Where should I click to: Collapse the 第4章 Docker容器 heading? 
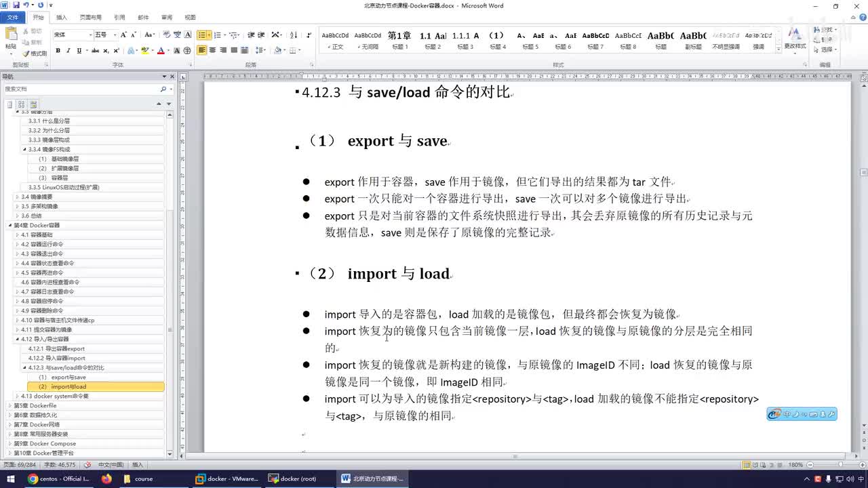click(x=10, y=225)
